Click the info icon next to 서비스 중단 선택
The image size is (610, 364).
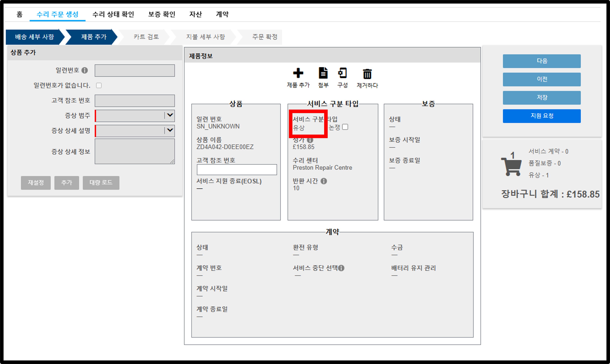[x=341, y=268]
